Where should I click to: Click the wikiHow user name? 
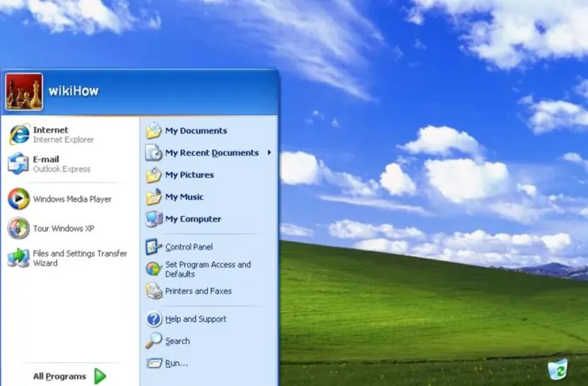[x=74, y=91]
